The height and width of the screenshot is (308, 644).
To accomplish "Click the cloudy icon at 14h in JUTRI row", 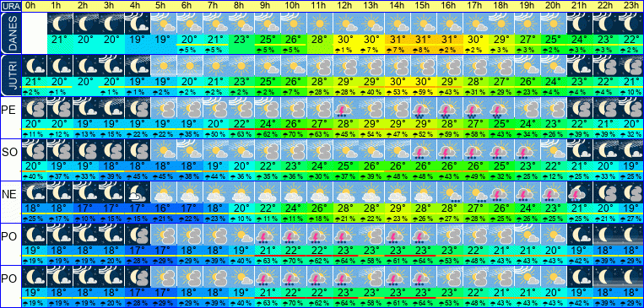I will [x=398, y=66].
